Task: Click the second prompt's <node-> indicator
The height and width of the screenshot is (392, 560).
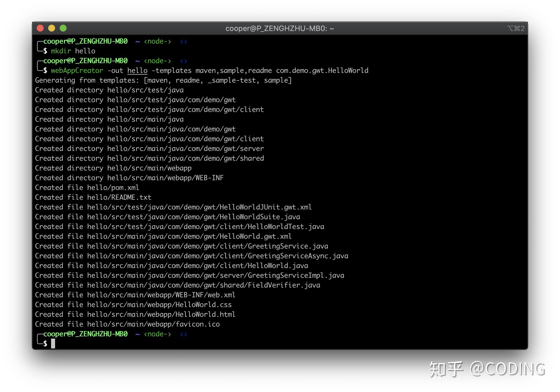Action: point(157,61)
